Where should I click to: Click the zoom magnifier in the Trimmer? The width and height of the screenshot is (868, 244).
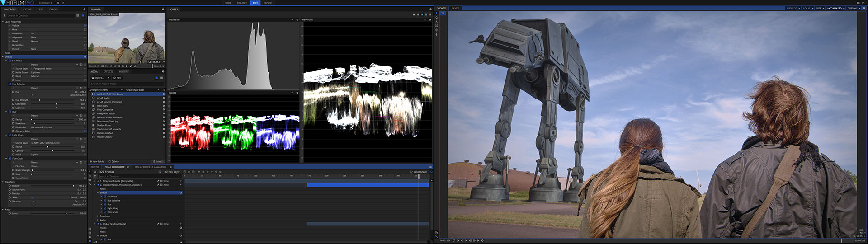[150, 61]
